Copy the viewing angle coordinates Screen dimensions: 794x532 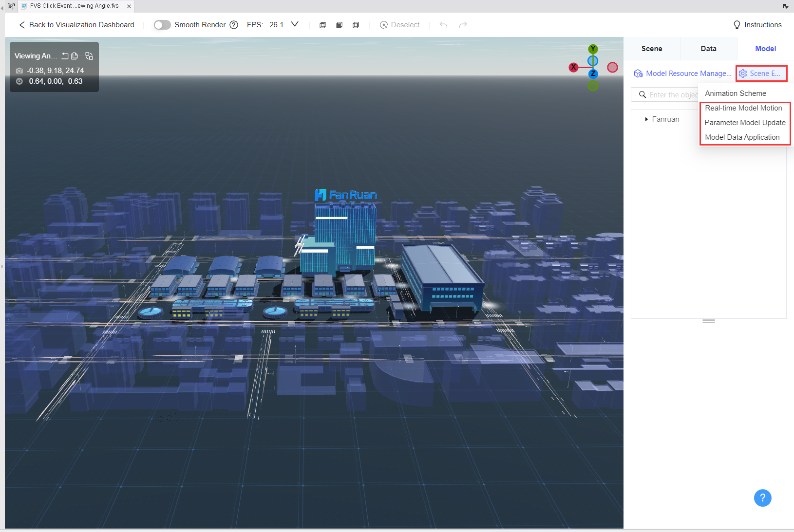75,56
